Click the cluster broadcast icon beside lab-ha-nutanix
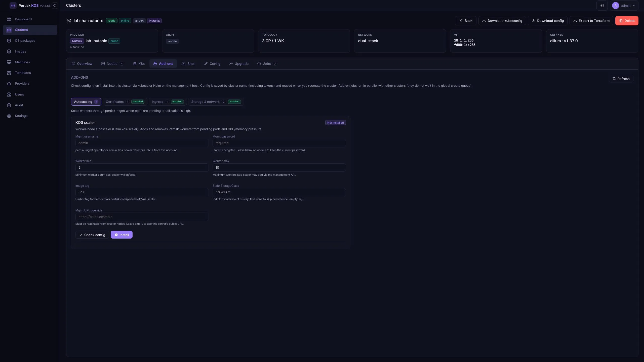This screenshot has height=362, width=644. click(69, 21)
